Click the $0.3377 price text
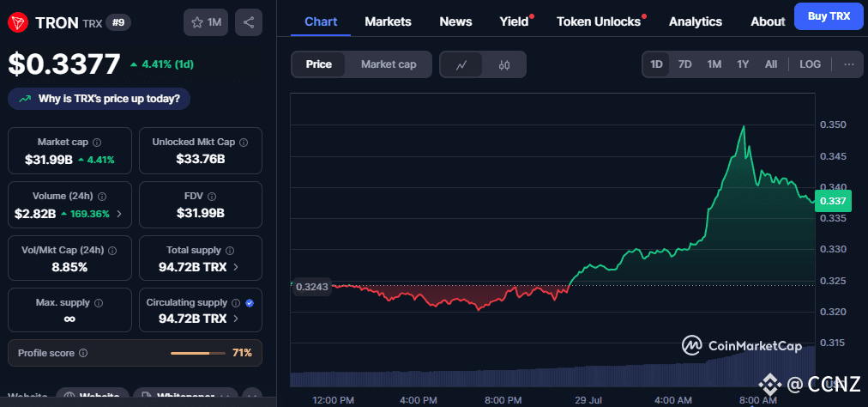This screenshot has height=407, width=868. click(64, 64)
